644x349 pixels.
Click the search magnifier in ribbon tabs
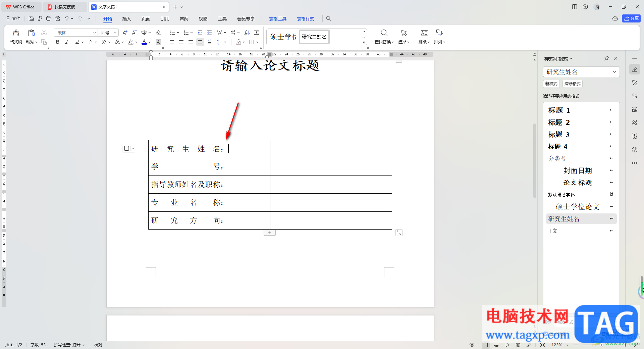329,19
